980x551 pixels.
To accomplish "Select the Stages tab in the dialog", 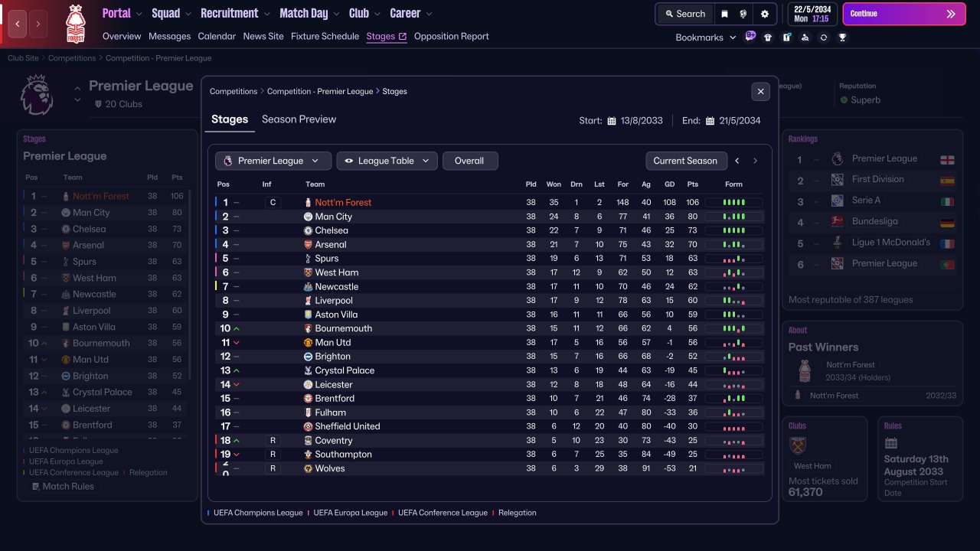I will point(230,119).
